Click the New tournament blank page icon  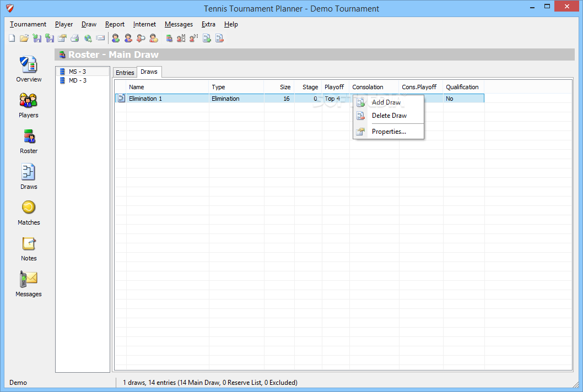[12, 39]
